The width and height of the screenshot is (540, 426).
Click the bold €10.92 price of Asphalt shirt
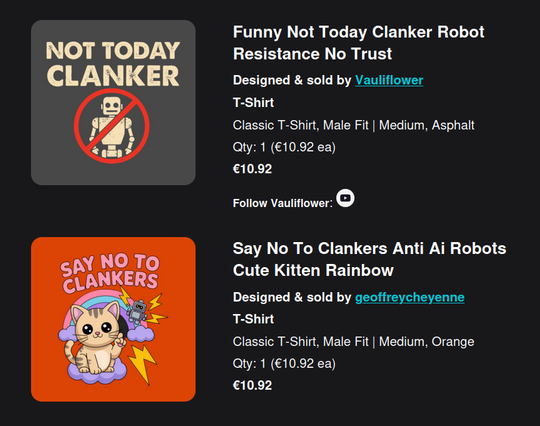point(252,169)
